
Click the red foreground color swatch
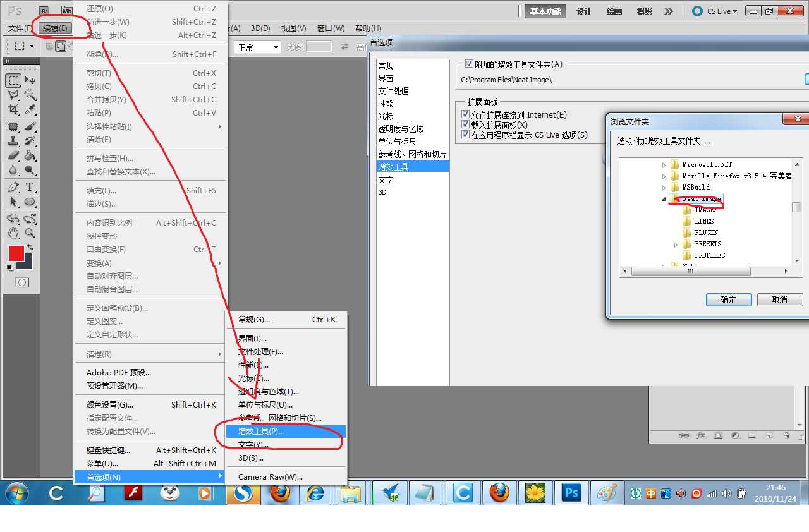coord(16,253)
